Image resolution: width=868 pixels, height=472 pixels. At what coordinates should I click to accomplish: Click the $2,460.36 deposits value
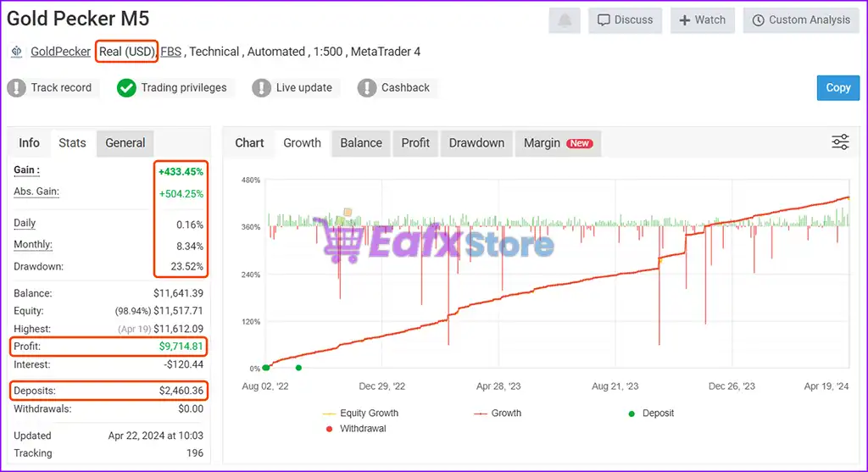point(181,391)
